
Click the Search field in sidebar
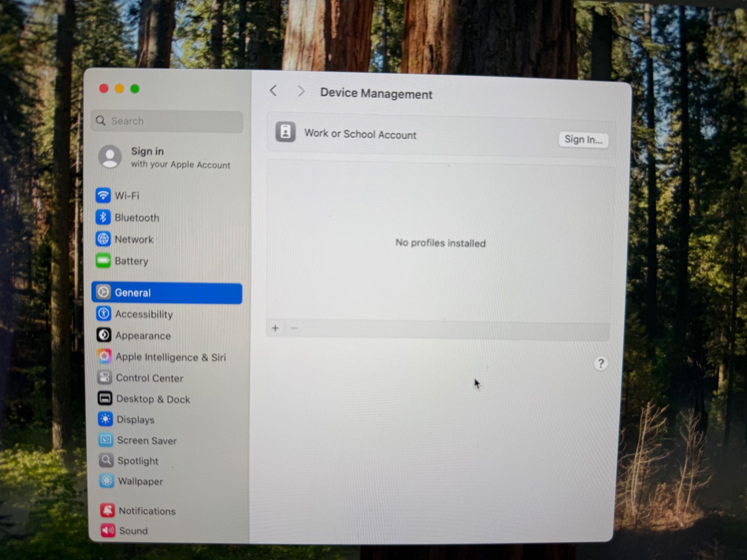(x=167, y=121)
